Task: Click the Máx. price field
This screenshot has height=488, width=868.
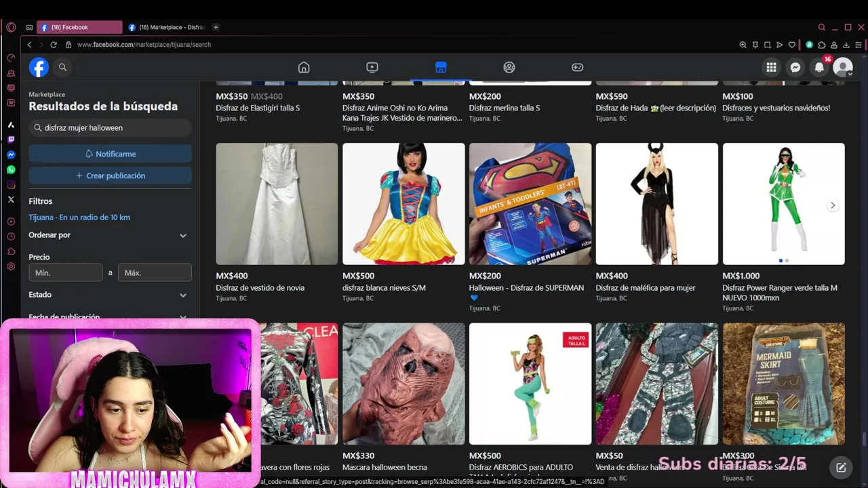Action: (155, 272)
